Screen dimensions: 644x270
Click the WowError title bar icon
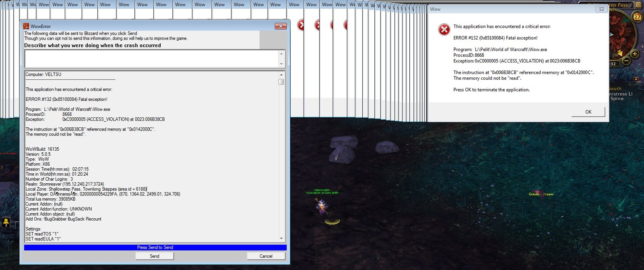click(26, 26)
